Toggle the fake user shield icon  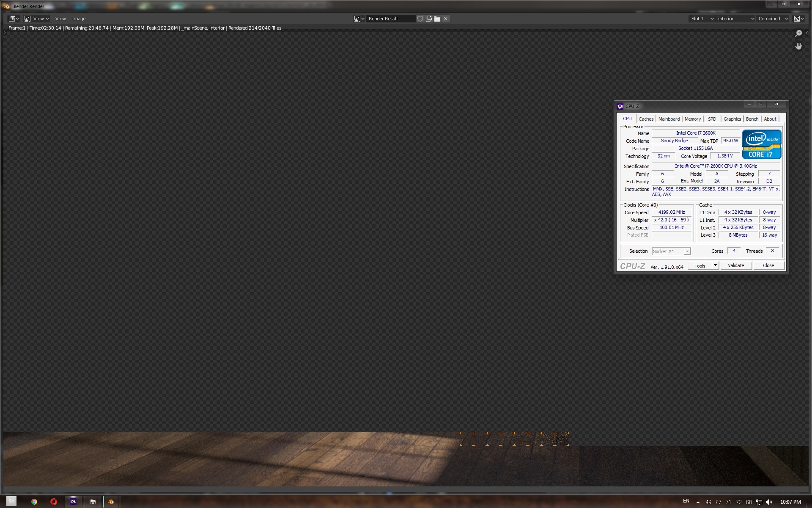(x=420, y=19)
